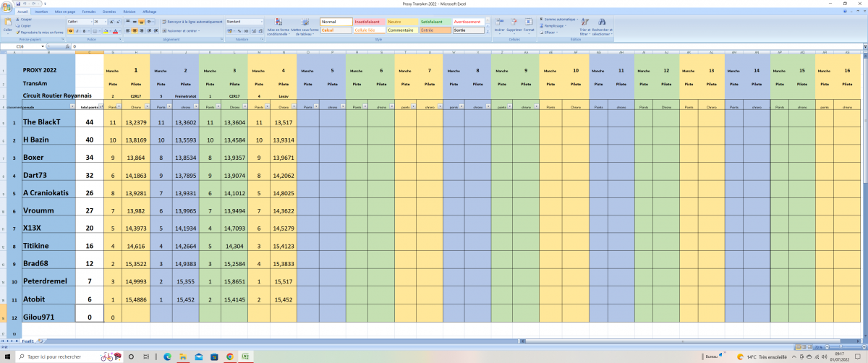Image resolution: width=868 pixels, height=363 pixels.
Task: Click Reproduire la mise en forme
Action: pos(40,32)
